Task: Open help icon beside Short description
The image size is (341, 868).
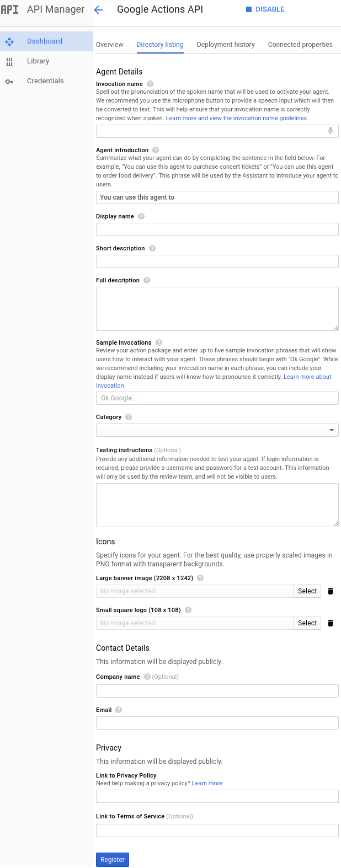Action: (x=152, y=248)
